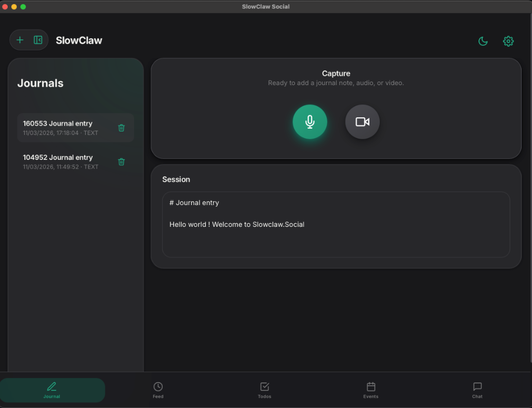This screenshot has width=532, height=408.
Task: Collapse the sidebar using the panel icon
Action: click(x=36, y=39)
